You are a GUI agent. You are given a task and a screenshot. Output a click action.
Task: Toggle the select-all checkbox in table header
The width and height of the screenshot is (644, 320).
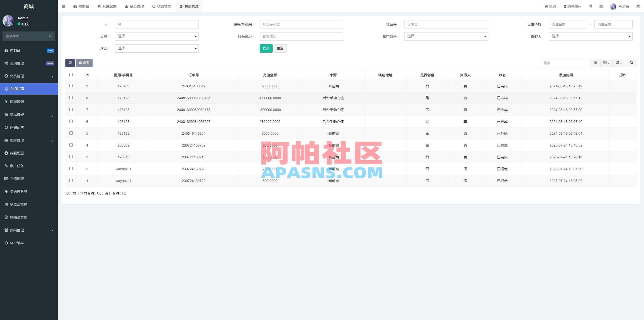[71, 75]
